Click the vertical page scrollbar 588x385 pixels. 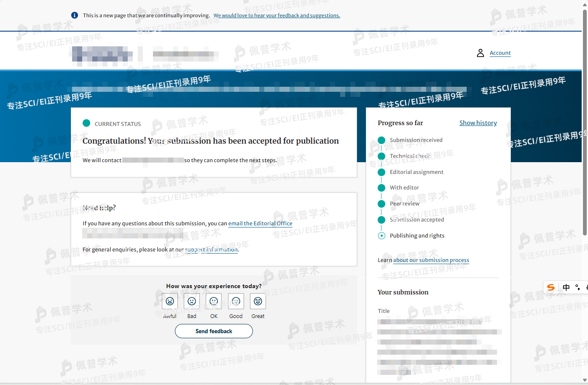585,122
